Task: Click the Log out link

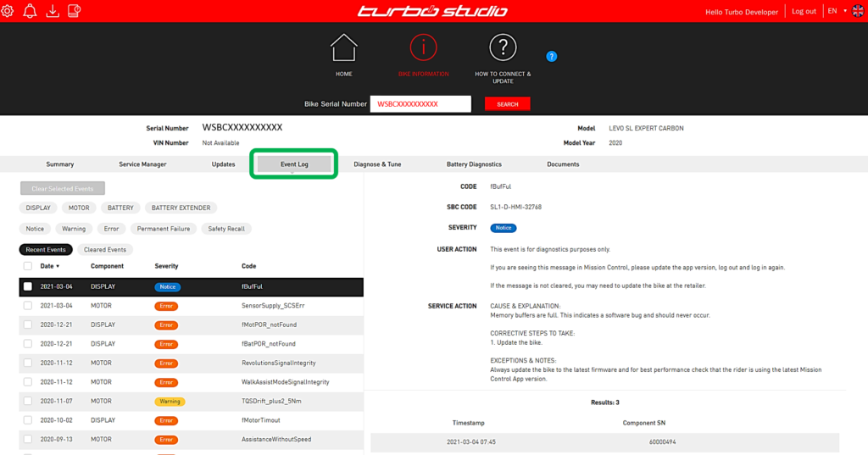Action: point(804,11)
